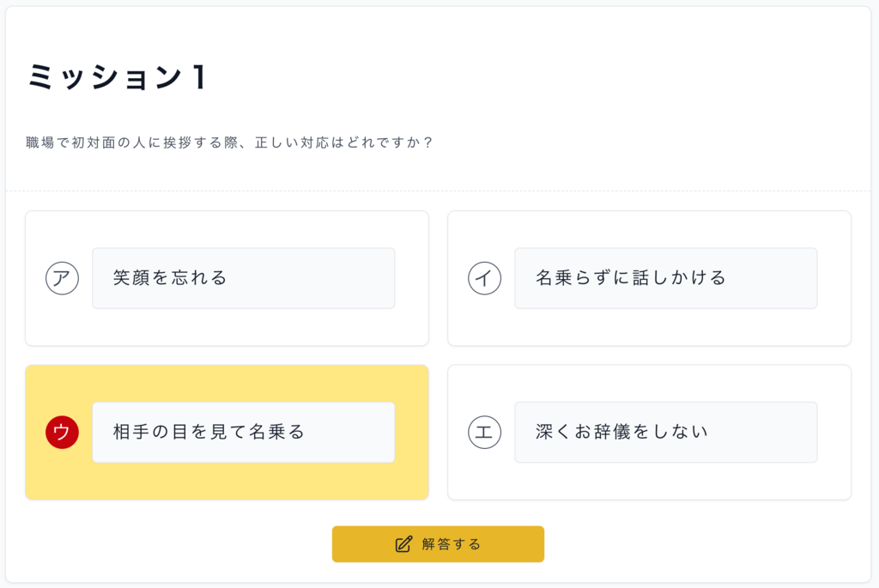This screenshot has width=879, height=588.
Task: Deselect the yellow highlighted ウ card
Action: [227, 432]
